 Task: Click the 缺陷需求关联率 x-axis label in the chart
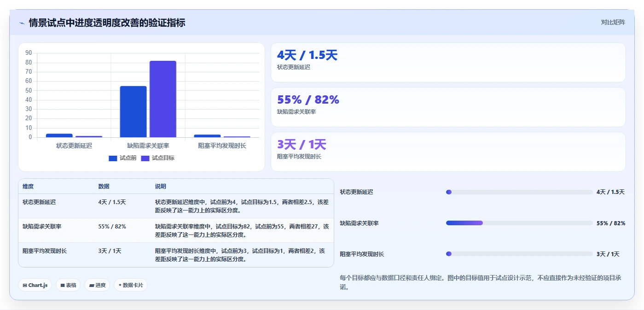coord(148,146)
